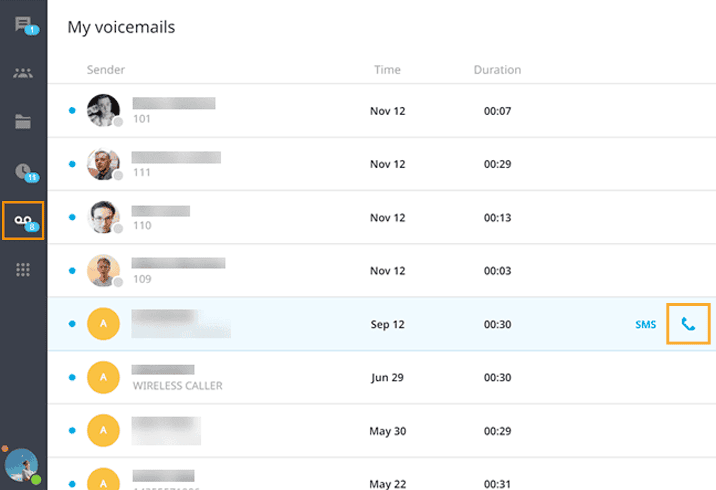Open the files folder sidebar icon
This screenshot has width=716, height=490.
click(23, 122)
